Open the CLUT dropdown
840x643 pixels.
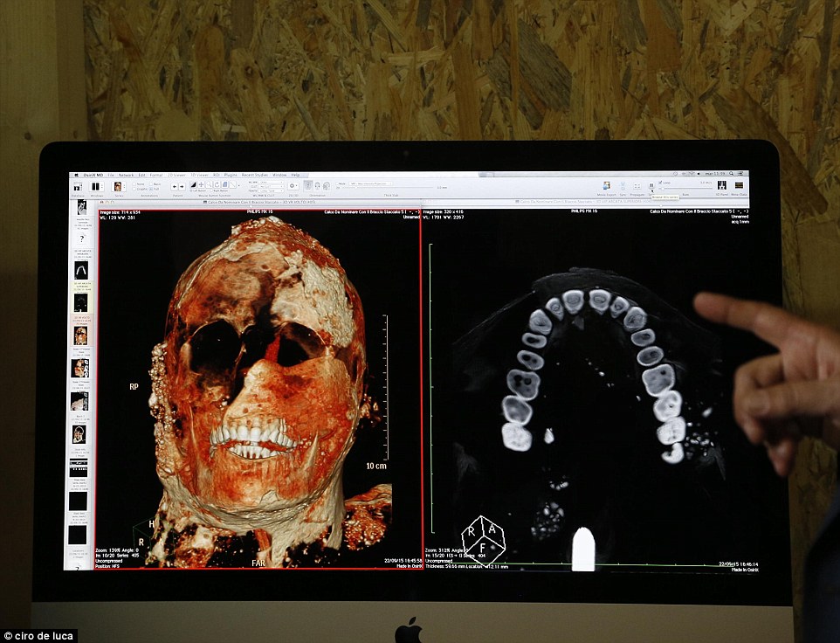click(271, 186)
